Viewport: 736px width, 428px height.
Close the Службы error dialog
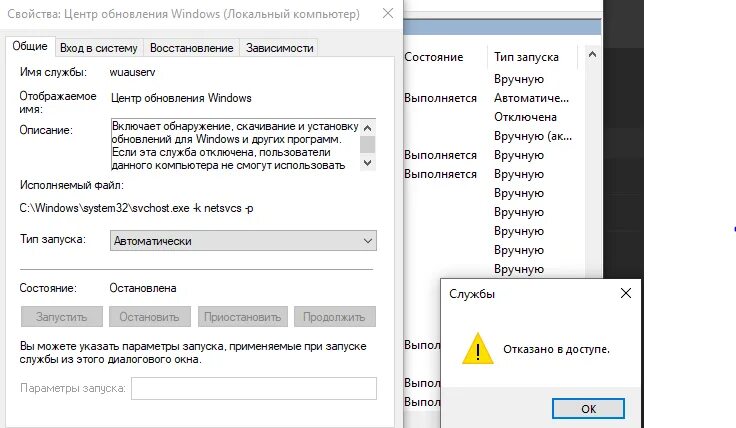(626, 294)
